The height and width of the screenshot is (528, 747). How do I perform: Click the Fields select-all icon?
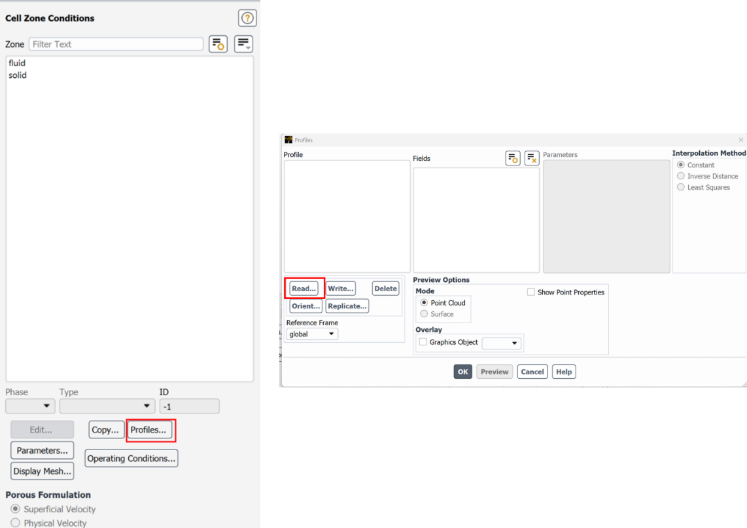click(512, 158)
